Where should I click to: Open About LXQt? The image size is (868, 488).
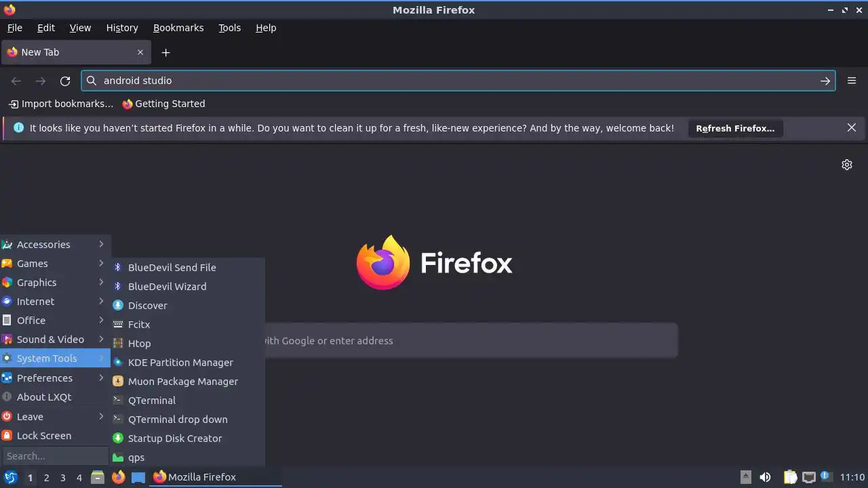[55, 397]
